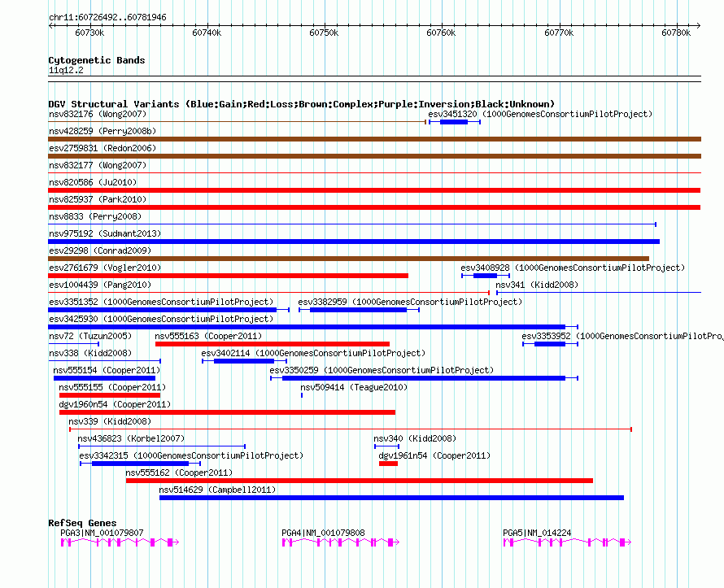Click the 11q12.2 cytogenetic band label

66,70
